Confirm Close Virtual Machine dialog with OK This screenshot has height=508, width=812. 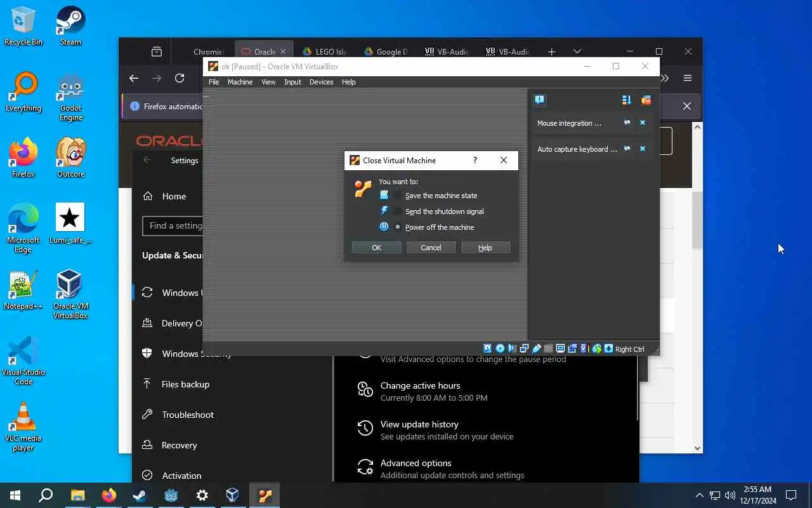(x=377, y=248)
